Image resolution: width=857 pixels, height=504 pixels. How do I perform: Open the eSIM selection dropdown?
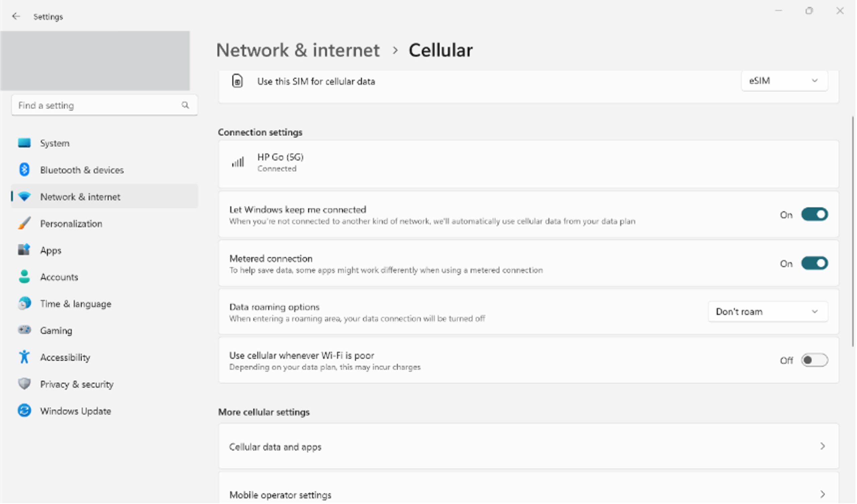784,81
